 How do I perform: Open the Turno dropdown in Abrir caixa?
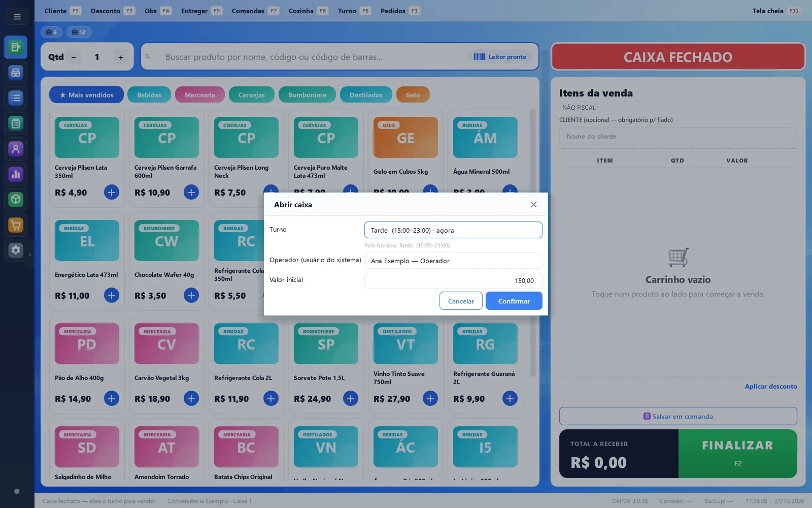pos(453,230)
